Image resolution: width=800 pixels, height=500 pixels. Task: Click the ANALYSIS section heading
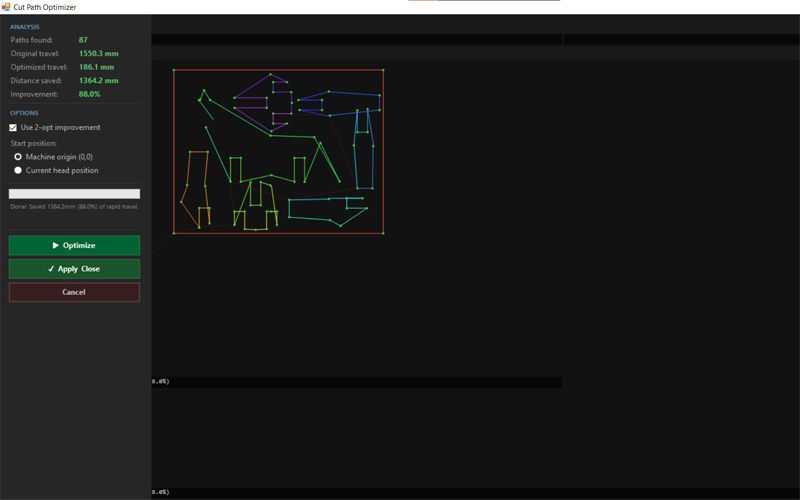pyautogui.click(x=24, y=27)
